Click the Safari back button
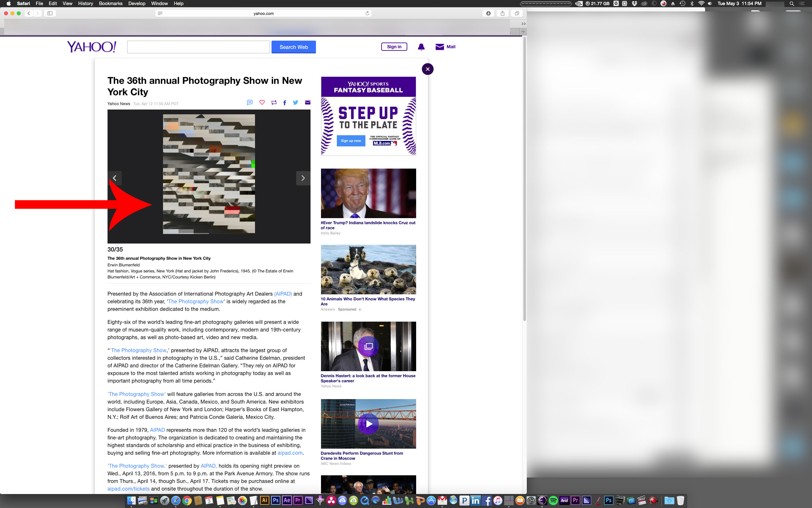812x508 pixels. point(29,13)
